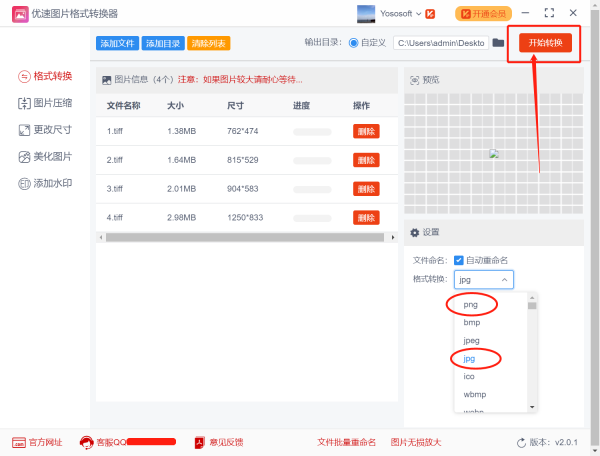
Task: Click the progress bar for 1.tiff
Action: point(312,132)
